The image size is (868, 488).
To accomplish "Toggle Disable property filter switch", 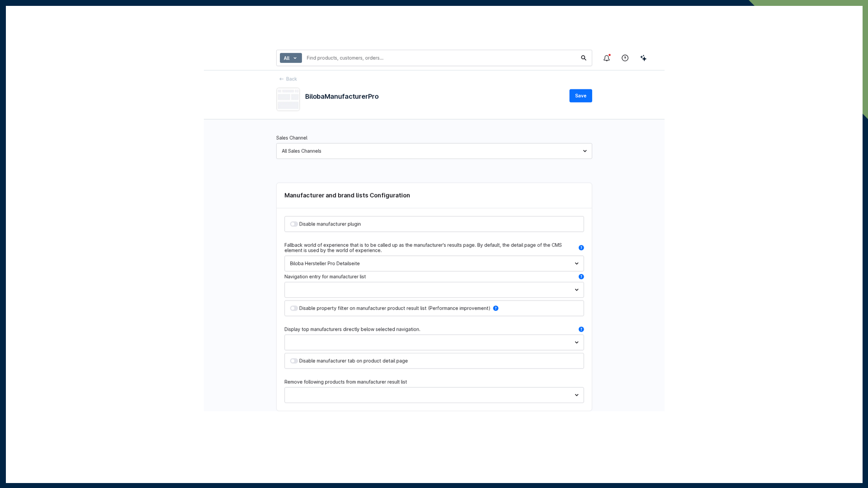I will click(294, 308).
